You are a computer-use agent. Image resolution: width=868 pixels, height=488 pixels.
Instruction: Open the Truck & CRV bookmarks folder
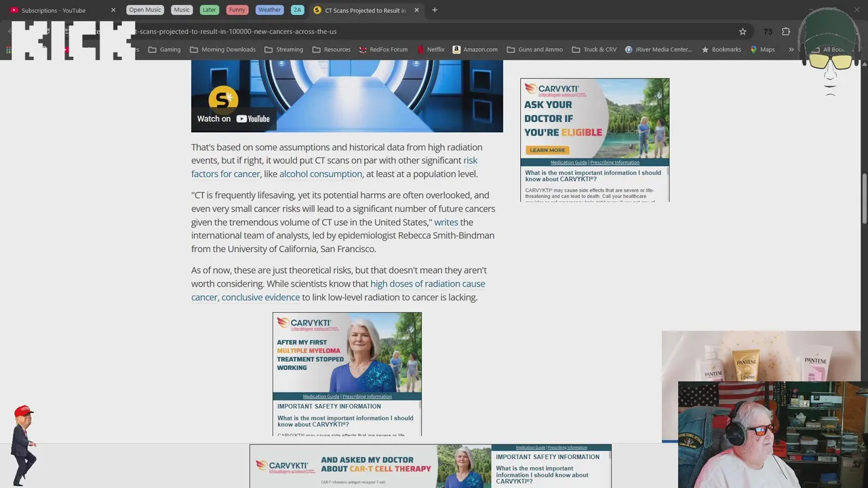coord(594,49)
